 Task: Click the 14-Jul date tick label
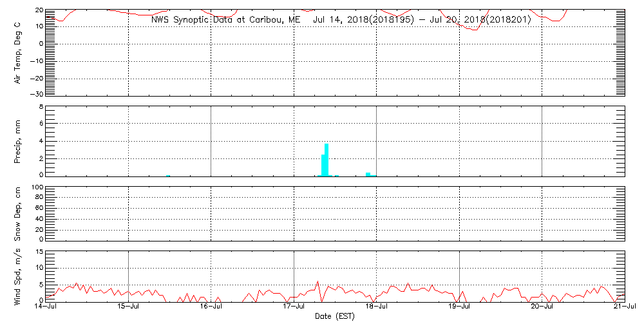pos(47,307)
